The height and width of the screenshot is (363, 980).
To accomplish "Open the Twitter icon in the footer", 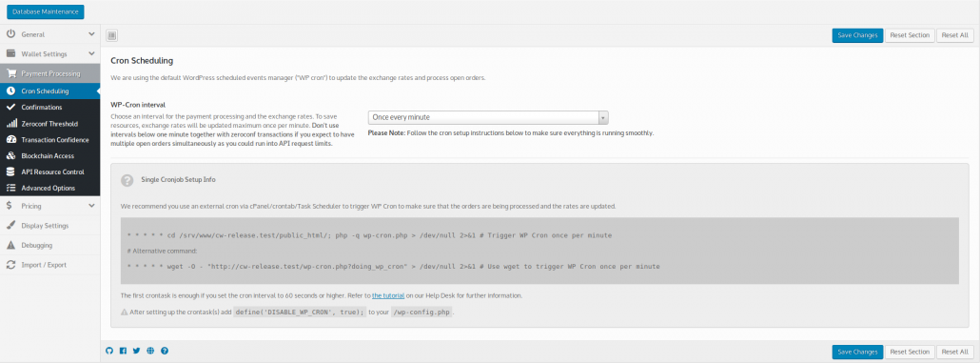I will pyautogui.click(x=136, y=352).
